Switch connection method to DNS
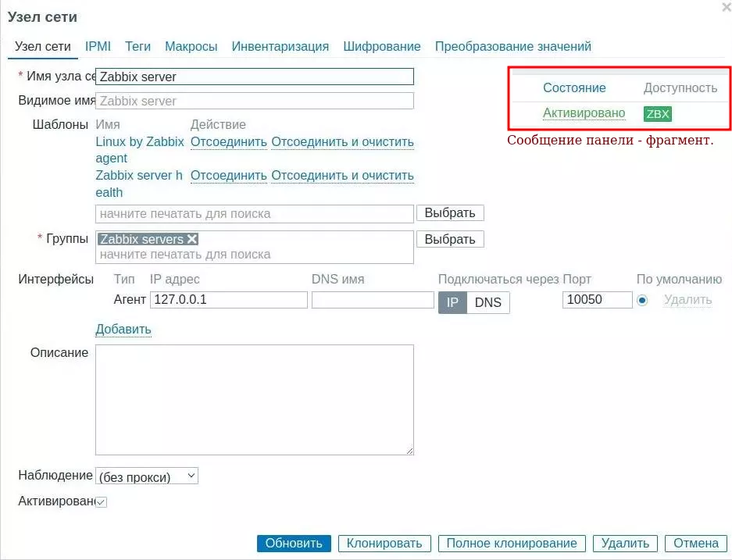Screen dimensions: 732x560 point(488,302)
